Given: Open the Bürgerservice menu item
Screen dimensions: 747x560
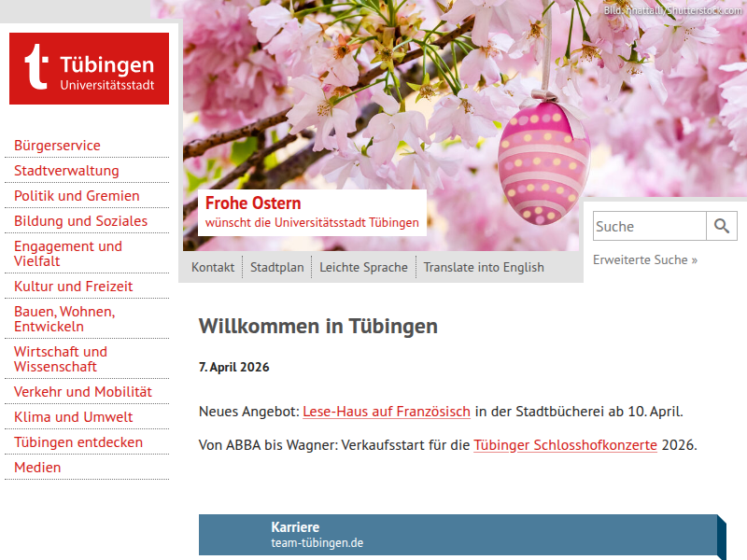Looking at the screenshot, I should pos(57,146).
